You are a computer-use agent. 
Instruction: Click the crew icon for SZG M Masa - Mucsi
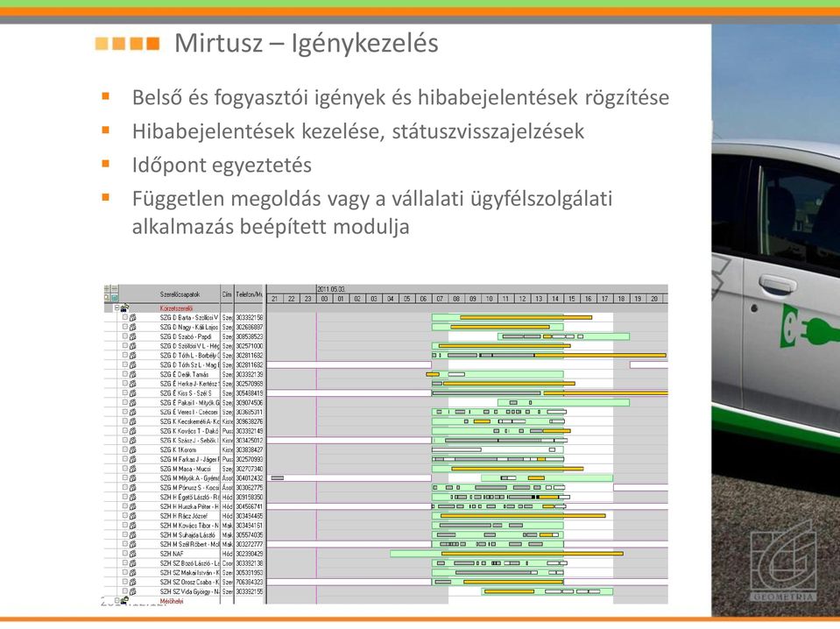(132, 469)
